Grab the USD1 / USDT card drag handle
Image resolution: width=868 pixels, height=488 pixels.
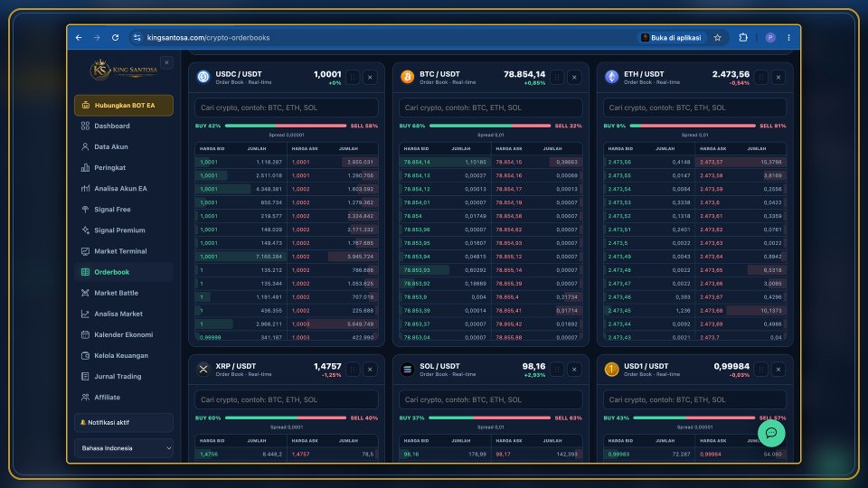click(761, 370)
